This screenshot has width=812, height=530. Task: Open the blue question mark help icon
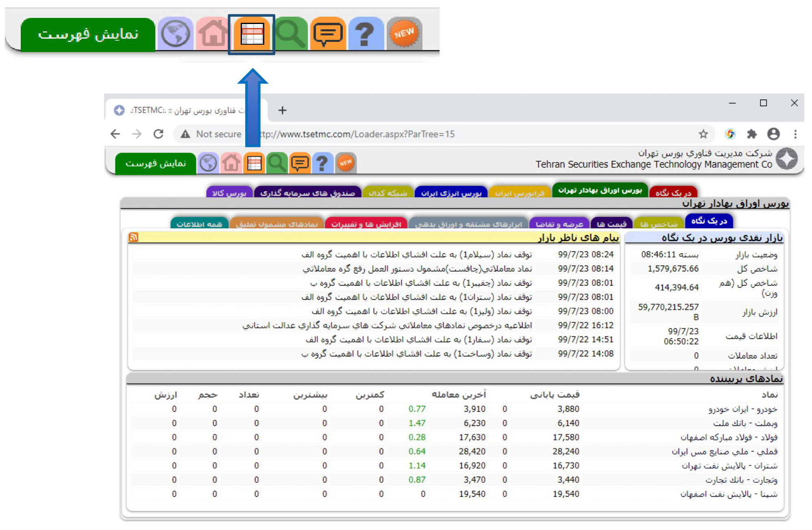(322, 164)
